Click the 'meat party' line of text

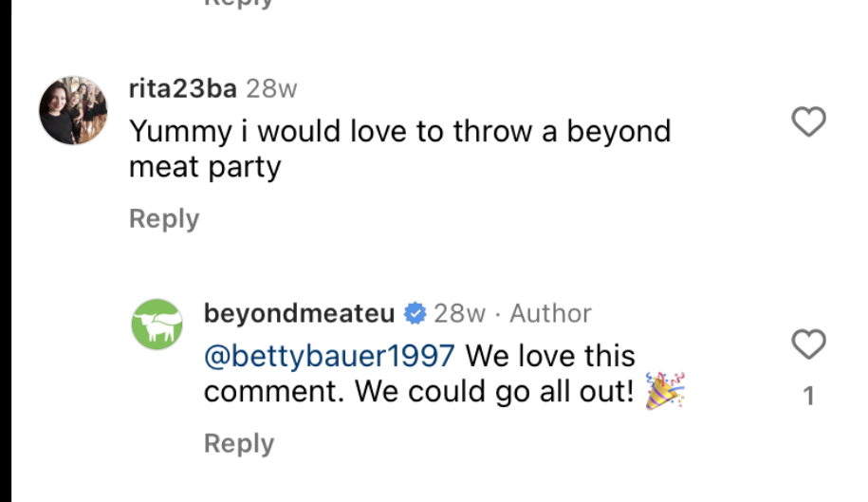(205, 167)
